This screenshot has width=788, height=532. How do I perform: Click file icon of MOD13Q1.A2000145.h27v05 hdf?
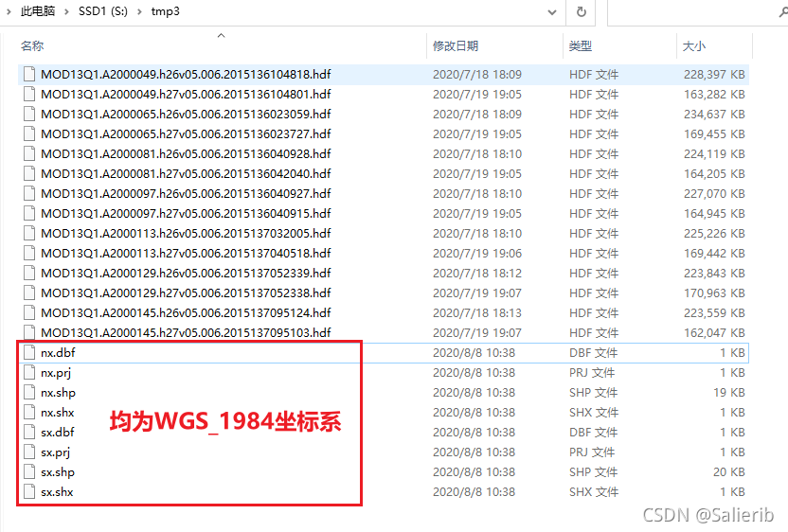pos(29,332)
